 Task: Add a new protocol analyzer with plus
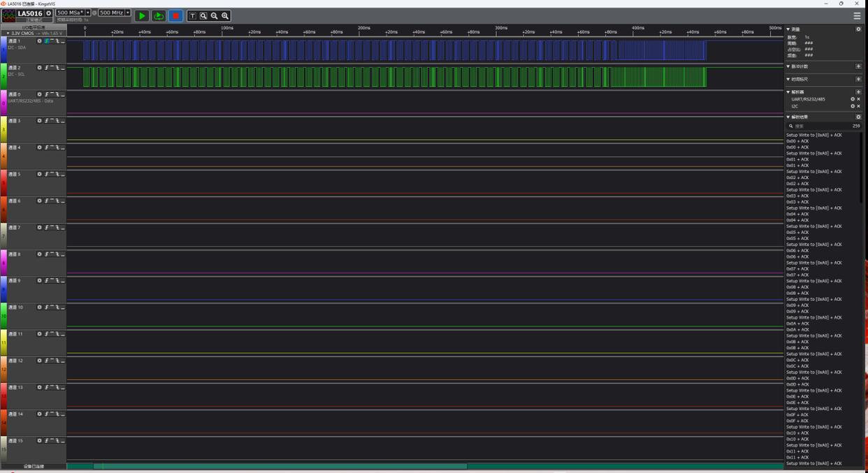858,92
